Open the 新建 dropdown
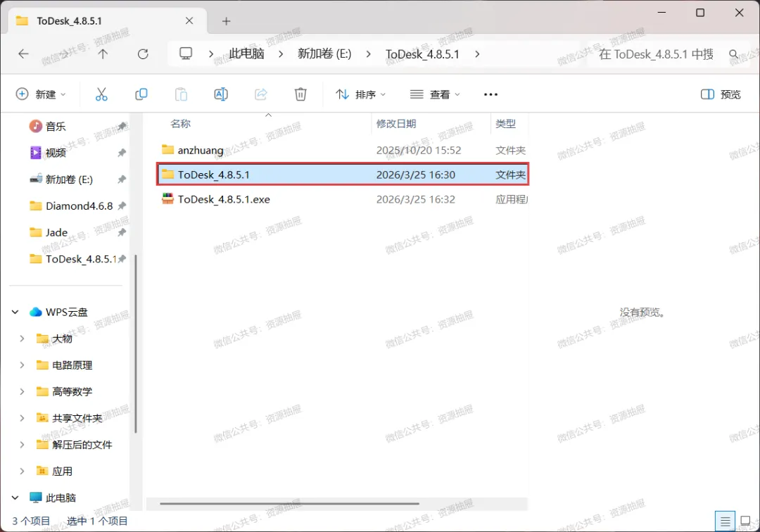 [x=41, y=94]
